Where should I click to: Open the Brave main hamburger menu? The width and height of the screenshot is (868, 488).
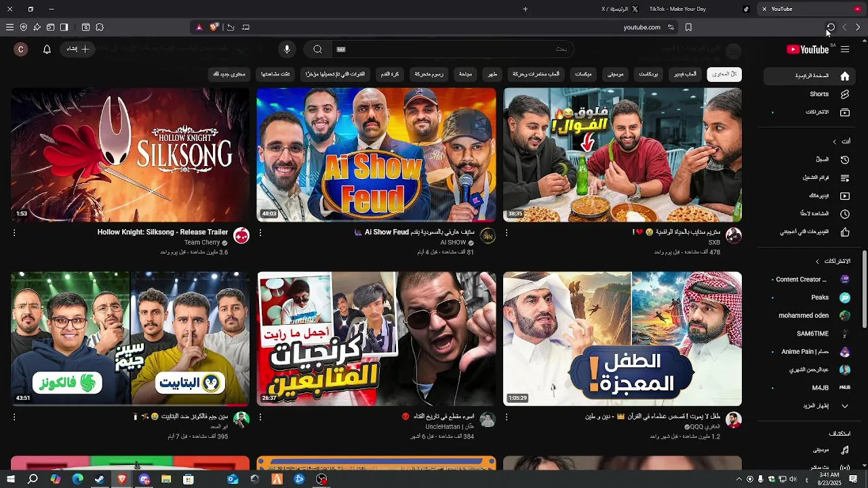(9, 27)
